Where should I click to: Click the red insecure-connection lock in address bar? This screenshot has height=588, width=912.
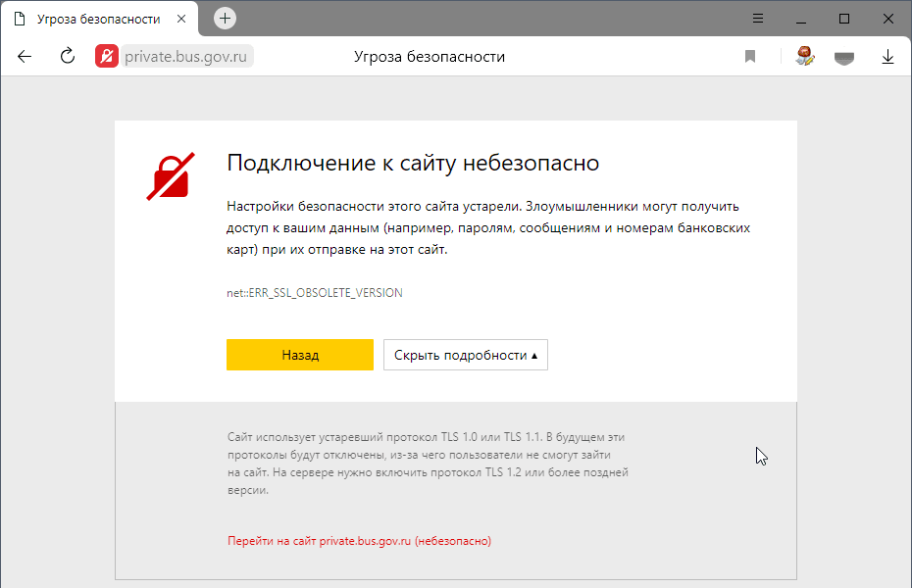107,57
